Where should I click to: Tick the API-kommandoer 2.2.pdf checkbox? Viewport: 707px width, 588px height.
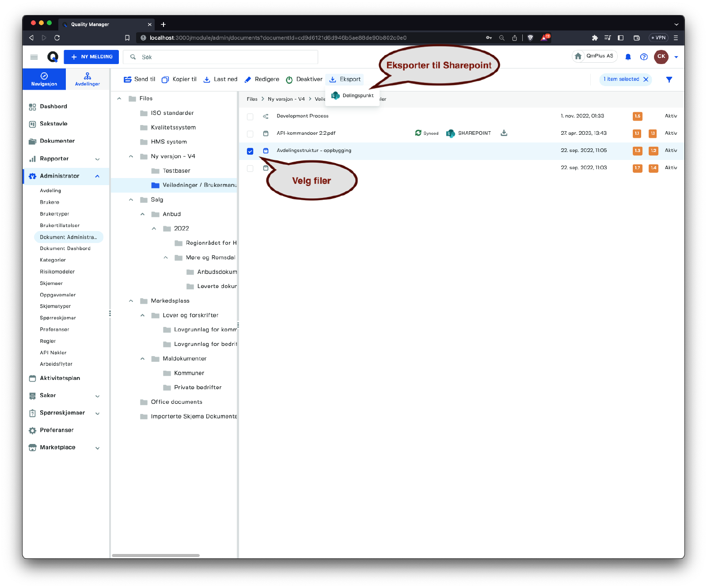250,134
